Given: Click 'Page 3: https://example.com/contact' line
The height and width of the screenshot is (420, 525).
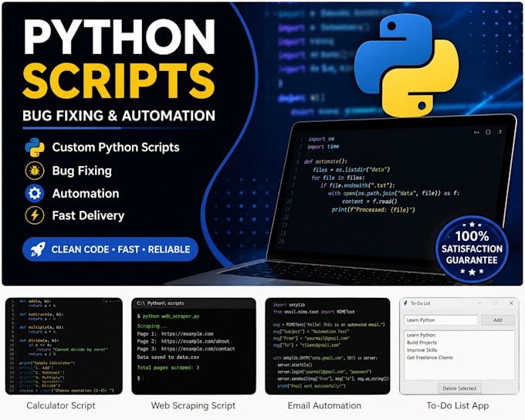Looking at the screenshot, I should pyautogui.click(x=186, y=349).
